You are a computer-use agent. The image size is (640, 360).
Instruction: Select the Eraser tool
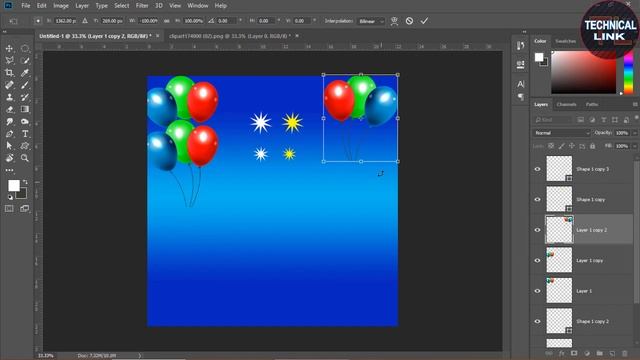click(9, 109)
